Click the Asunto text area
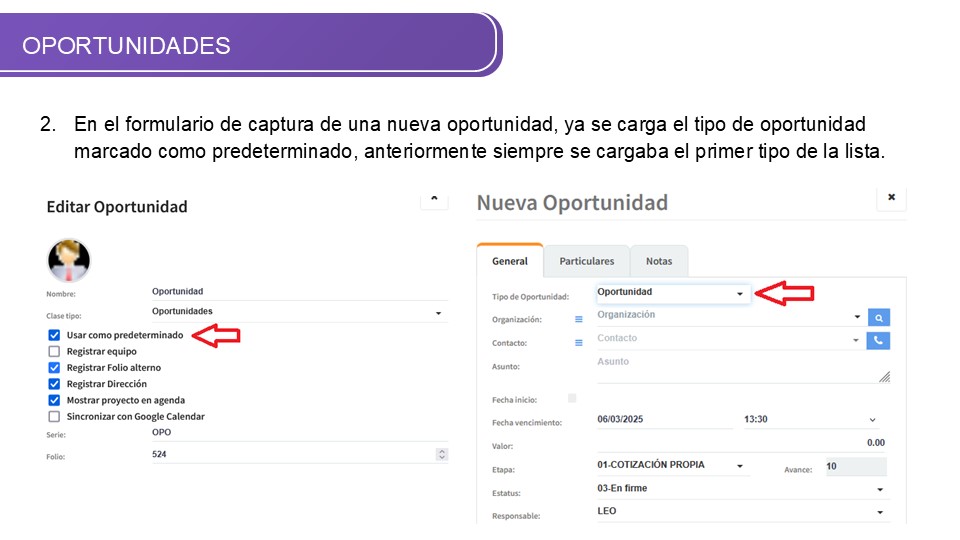Image resolution: width=960 pixels, height=540 pixels. point(743,369)
